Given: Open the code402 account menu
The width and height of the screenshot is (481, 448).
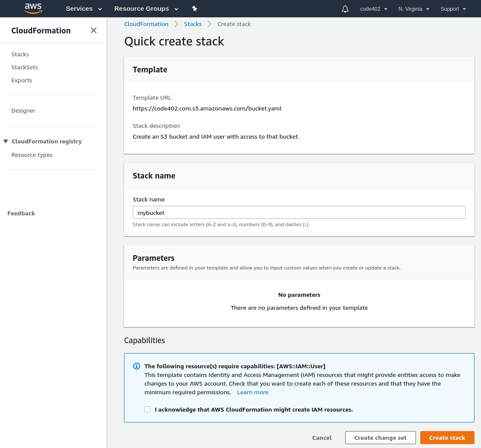Looking at the screenshot, I should coord(373,9).
